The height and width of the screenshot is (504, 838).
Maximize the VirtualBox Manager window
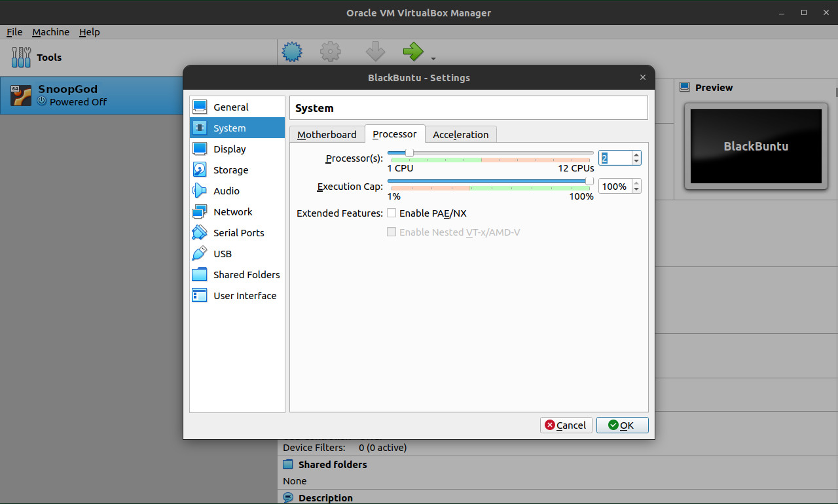coord(804,12)
